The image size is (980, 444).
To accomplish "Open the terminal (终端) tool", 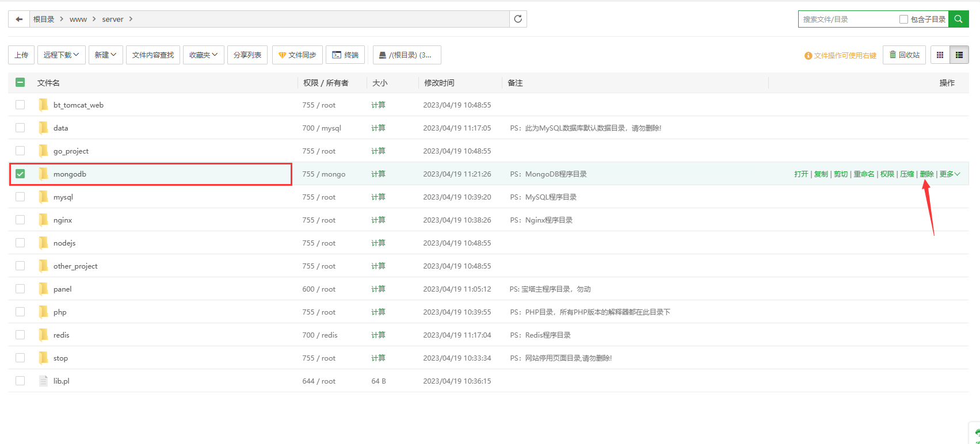I will (345, 55).
